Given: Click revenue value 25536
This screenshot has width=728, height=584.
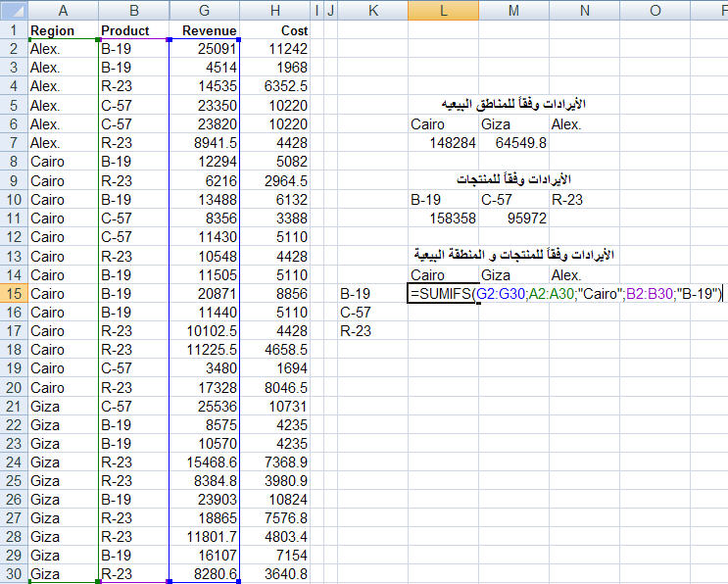Looking at the screenshot, I should click(217, 407).
